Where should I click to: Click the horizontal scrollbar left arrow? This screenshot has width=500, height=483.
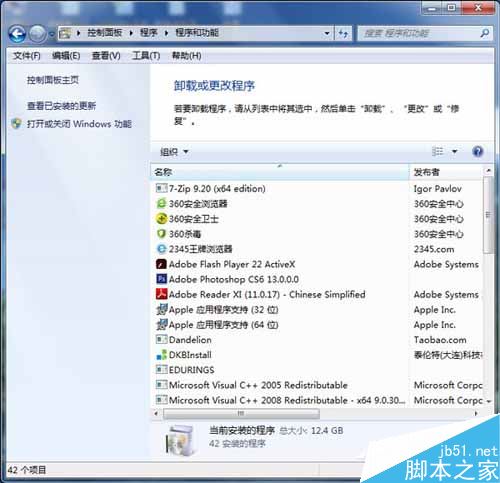[156, 414]
